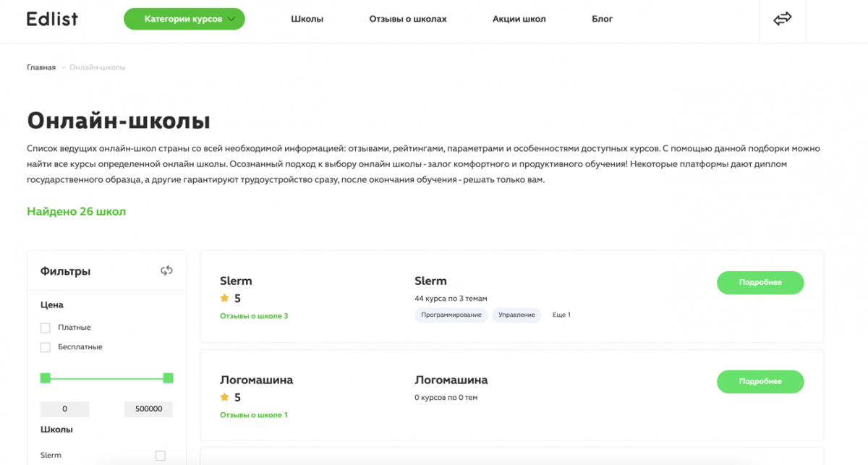Enable the Бесплатные price checkbox

pyautogui.click(x=46, y=347)
